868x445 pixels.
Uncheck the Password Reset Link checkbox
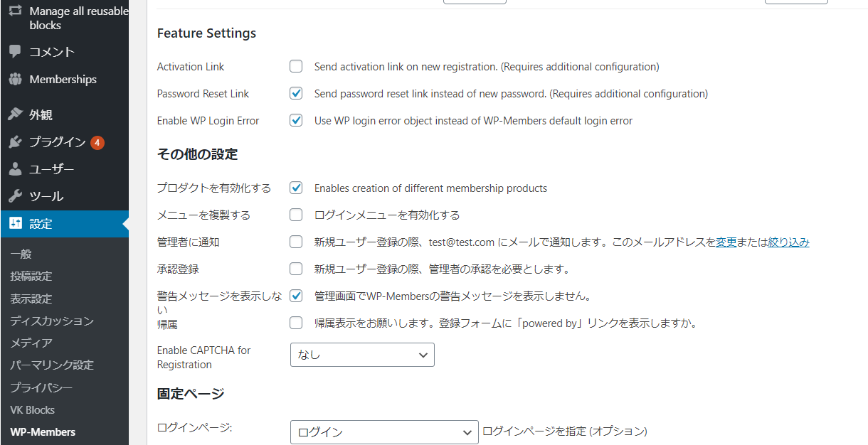[x=296, y=94]
